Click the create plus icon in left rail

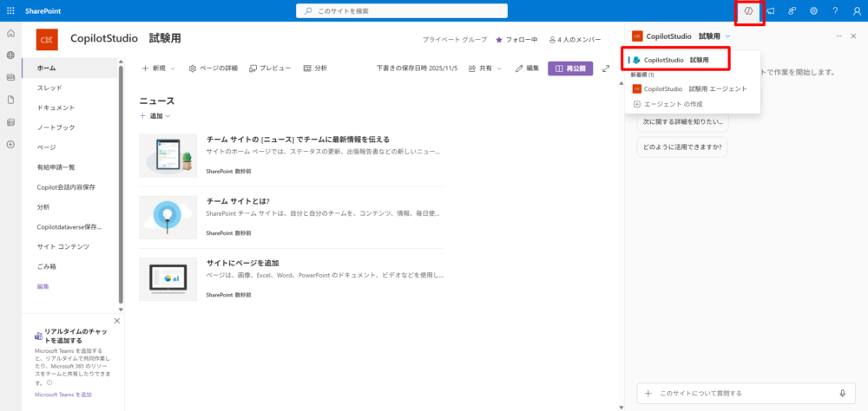click(x=10, y=144)
